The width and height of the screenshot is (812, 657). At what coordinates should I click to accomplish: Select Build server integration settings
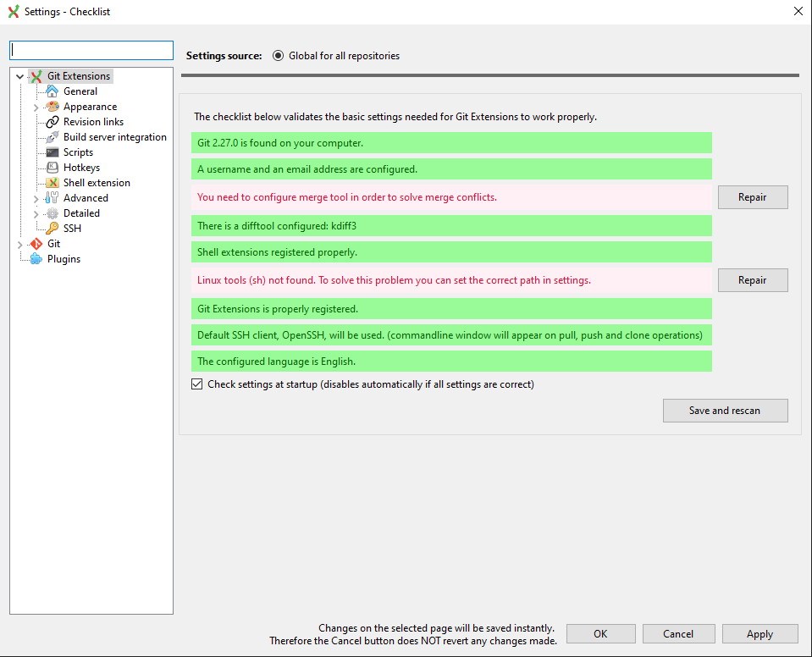point(52,136)
